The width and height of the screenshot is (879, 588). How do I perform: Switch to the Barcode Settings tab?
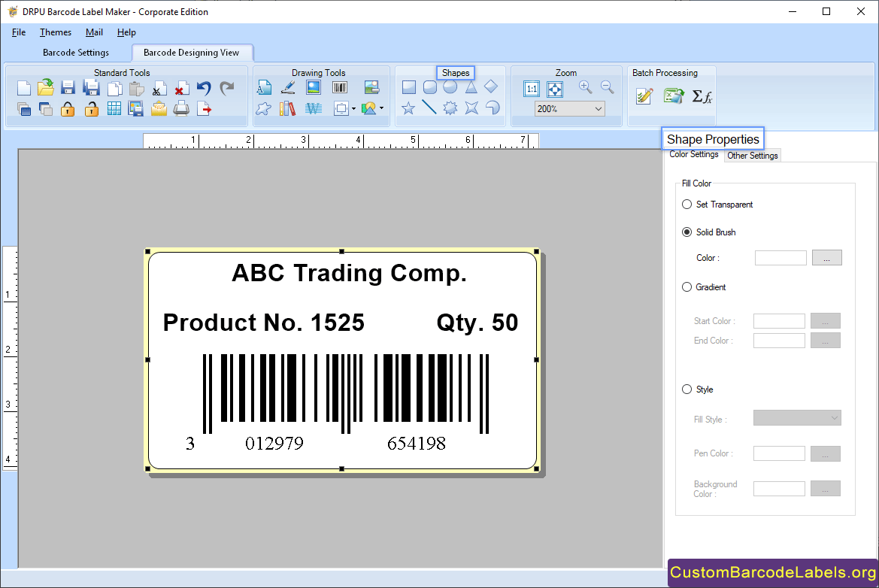(x=76, y=53)
